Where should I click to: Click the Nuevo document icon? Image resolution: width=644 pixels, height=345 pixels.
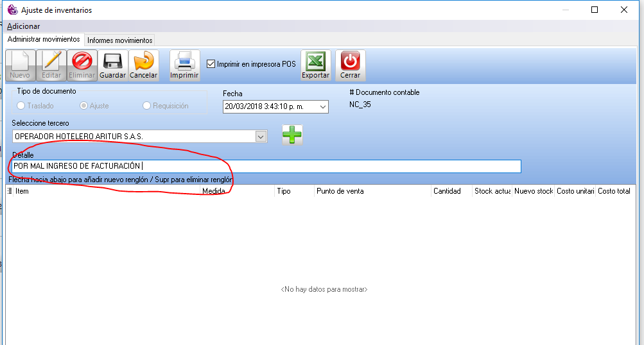20,62
